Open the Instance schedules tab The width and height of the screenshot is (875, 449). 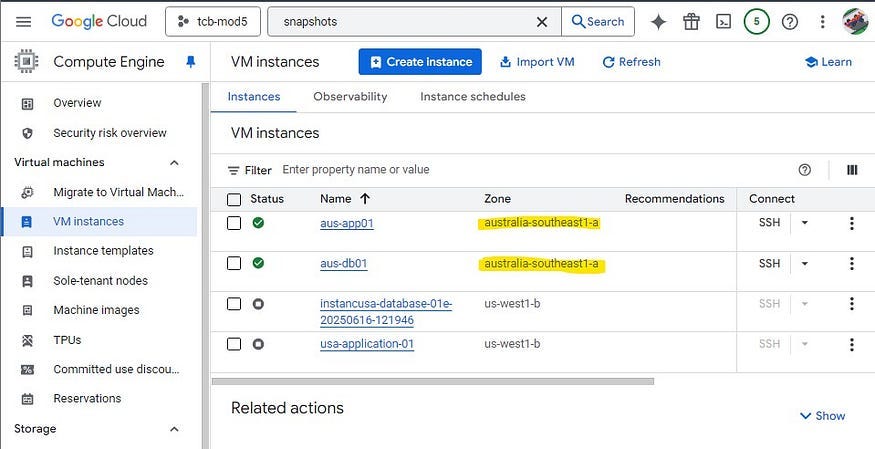[473, 96]
